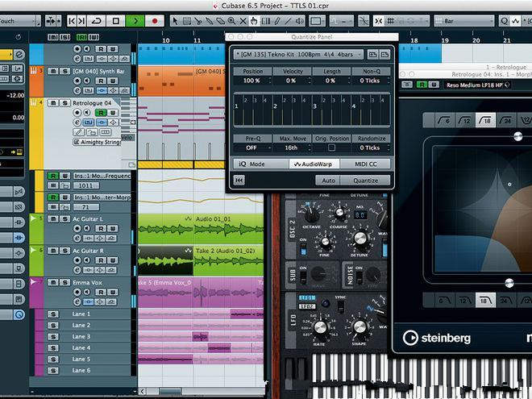Click bar 19 on the ruler
The image size is (532, 399).
coord(444,40)
